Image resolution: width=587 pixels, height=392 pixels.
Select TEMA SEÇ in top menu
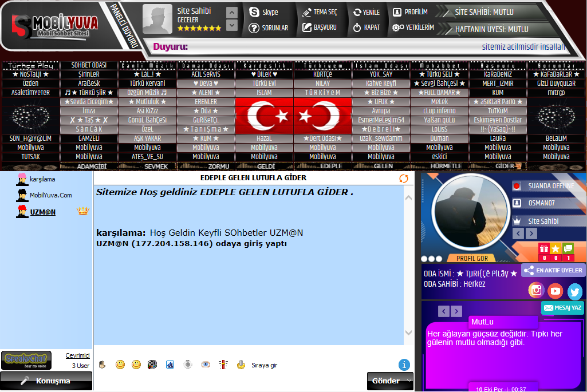pyautogui.click(x=320, y=12)
